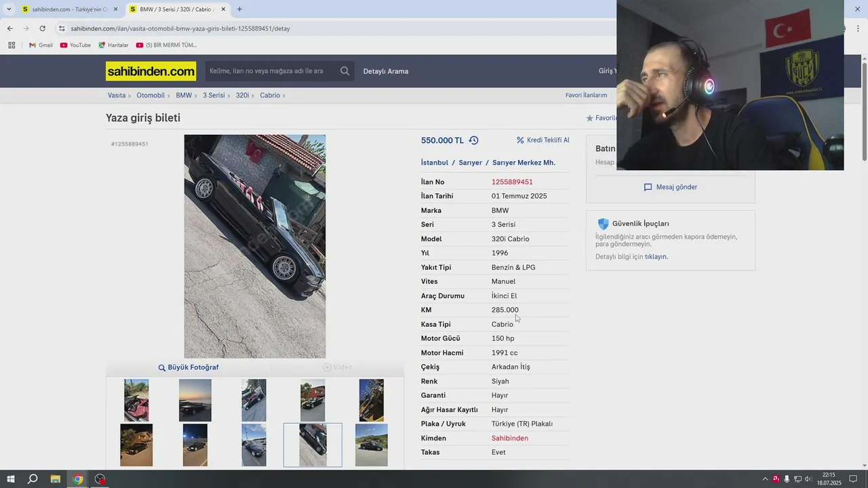Close the BMW / 3 Serisi tab
This screenshot has height=488, width=868.
point(222,9)
